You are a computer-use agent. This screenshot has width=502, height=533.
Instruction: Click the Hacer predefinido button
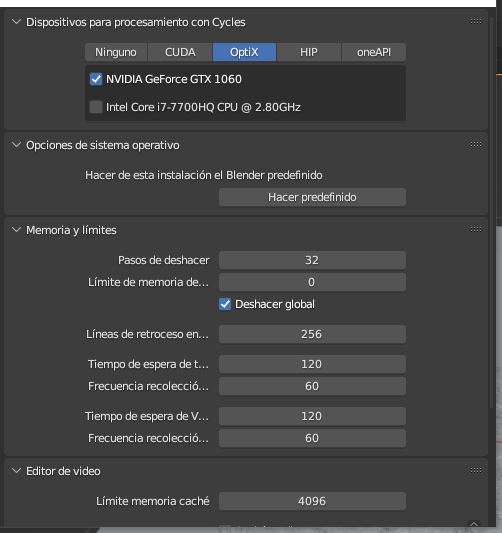pyautogui.click(x=312, y=197)
